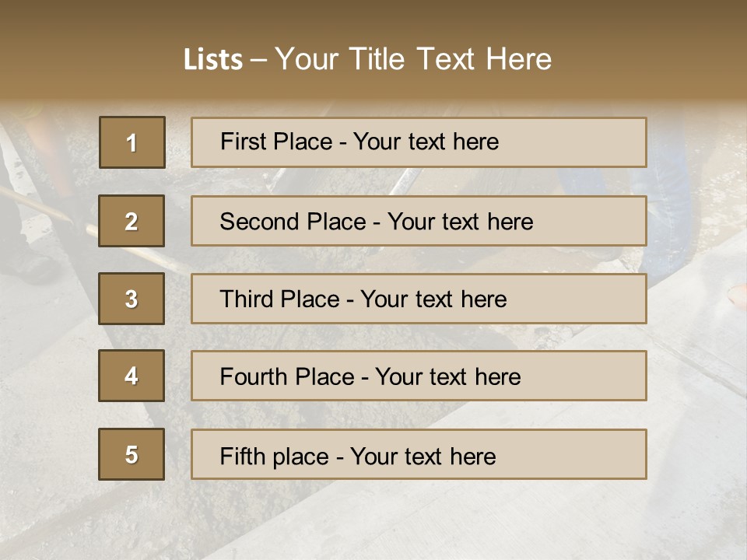This screenshot has height=560, width=747.
Task: Click the number 2 square
Action: tap(132, 221)
